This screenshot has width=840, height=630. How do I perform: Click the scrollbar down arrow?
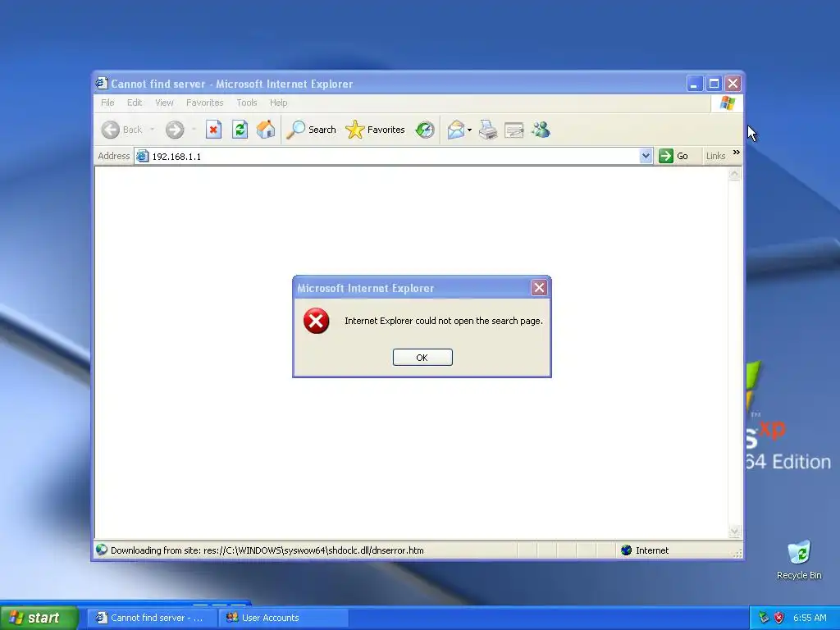(x=734, y=532)
